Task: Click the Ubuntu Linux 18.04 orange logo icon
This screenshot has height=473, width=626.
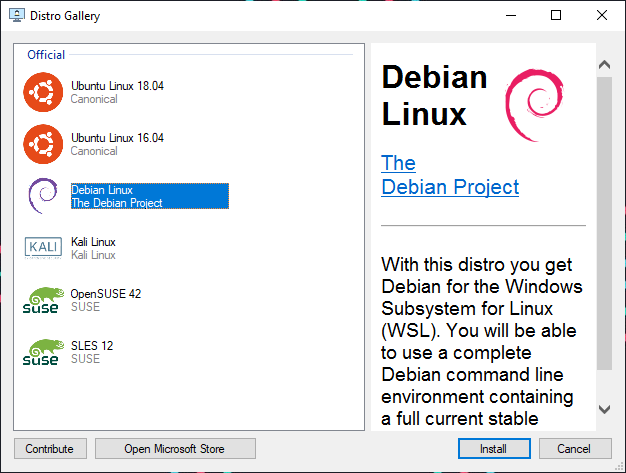Action: pos(43,92)
